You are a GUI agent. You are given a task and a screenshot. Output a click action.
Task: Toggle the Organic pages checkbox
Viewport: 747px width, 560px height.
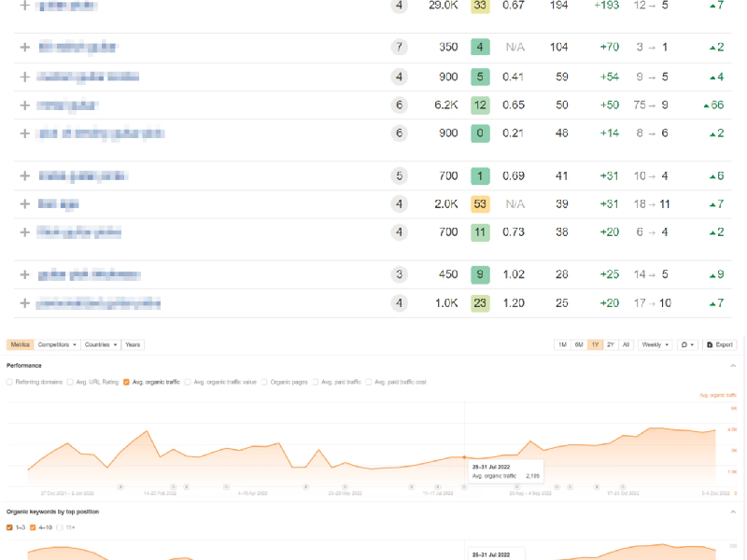pos(265,382)
